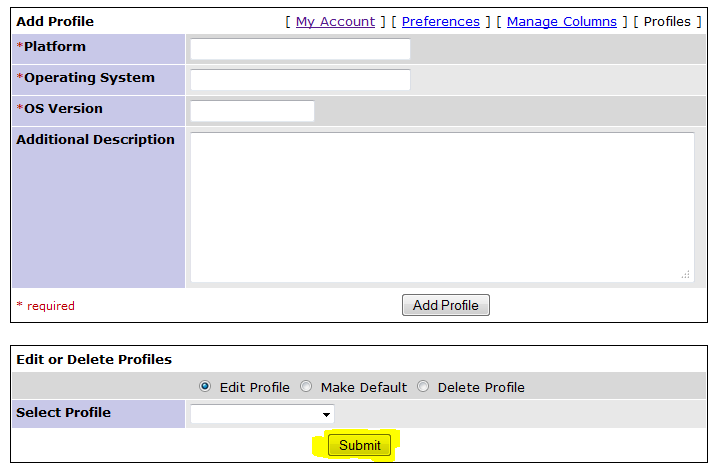Click the highlighted Submit button

359,446
